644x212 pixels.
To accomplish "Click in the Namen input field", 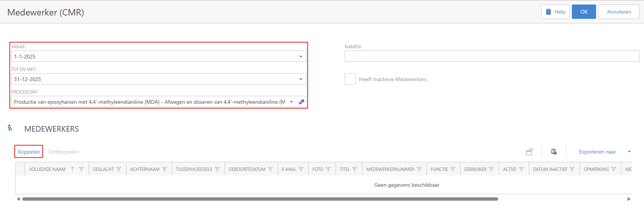I will coord(492,56).
